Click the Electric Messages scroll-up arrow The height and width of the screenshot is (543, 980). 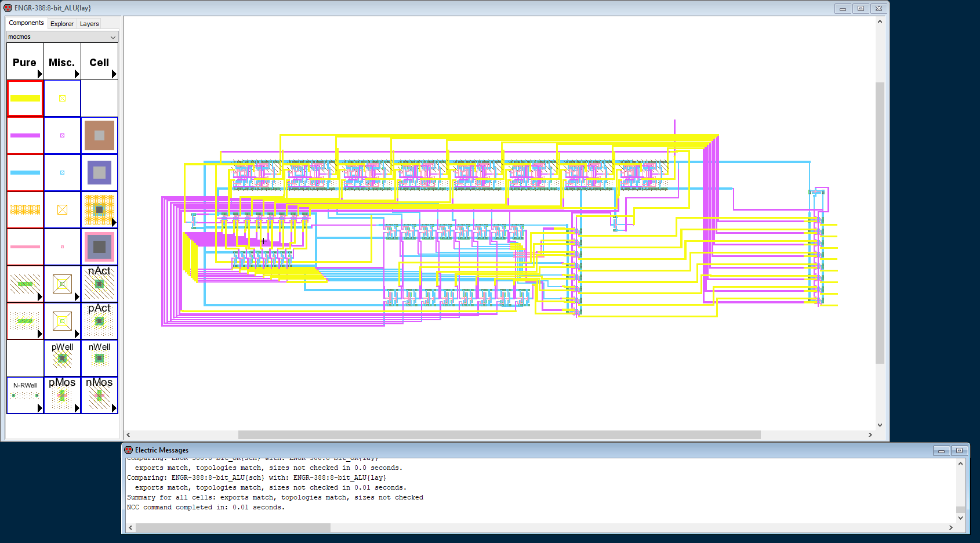960,464
